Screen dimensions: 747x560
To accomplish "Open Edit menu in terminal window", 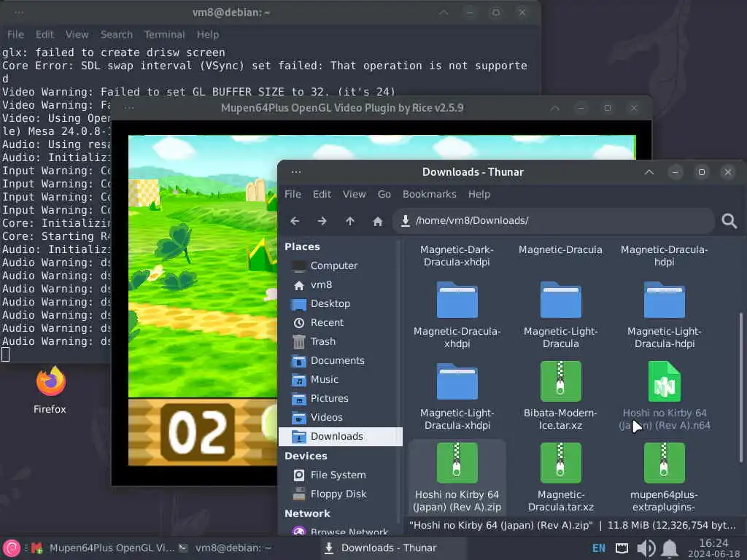I will pyautogui.click(x=44, y=34).
